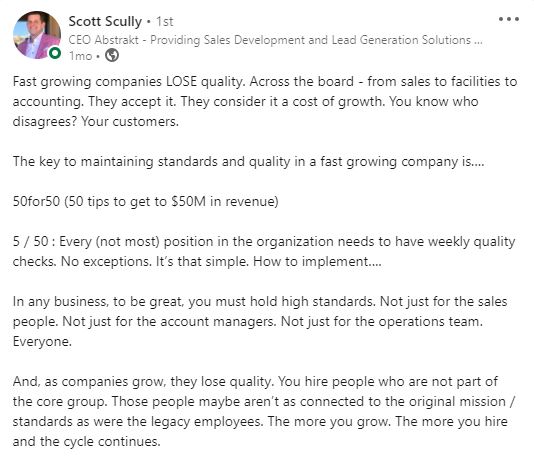
Task: Click the 50for50 tips line
Action: coord(145,201)
